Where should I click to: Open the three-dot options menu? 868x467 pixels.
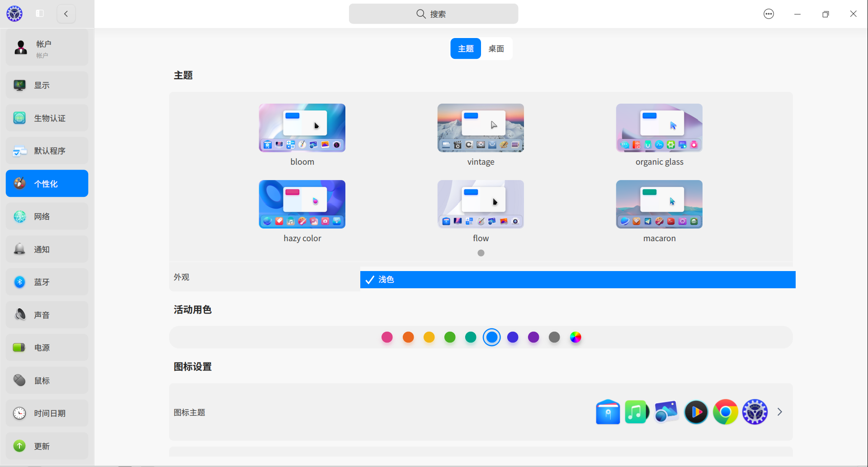[x=769, y=14]
